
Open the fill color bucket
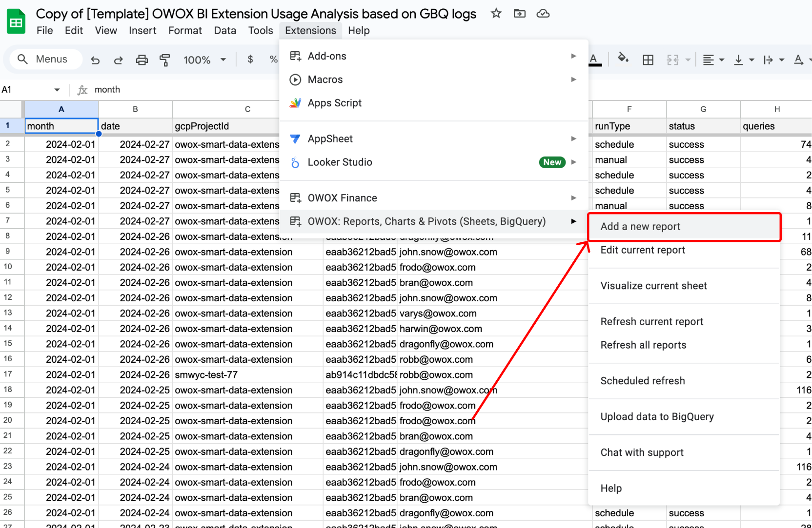point(623,59)
